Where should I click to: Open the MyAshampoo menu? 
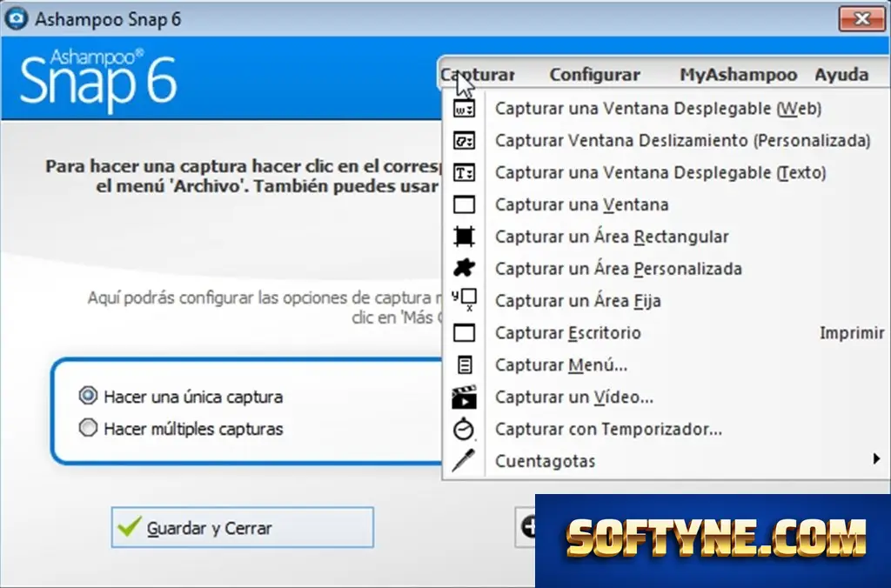[x=738, y=75]
